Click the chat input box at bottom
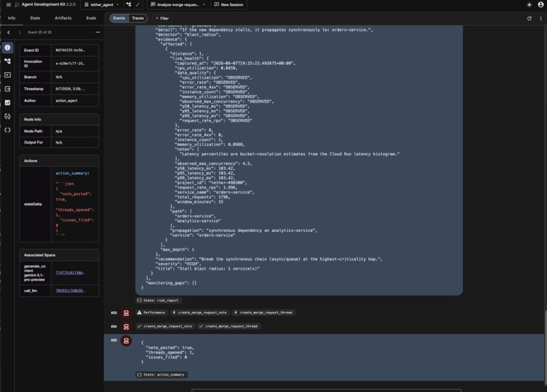Image resolution: width=547 pixels, height=392 pixels. [x=326, y=390]
